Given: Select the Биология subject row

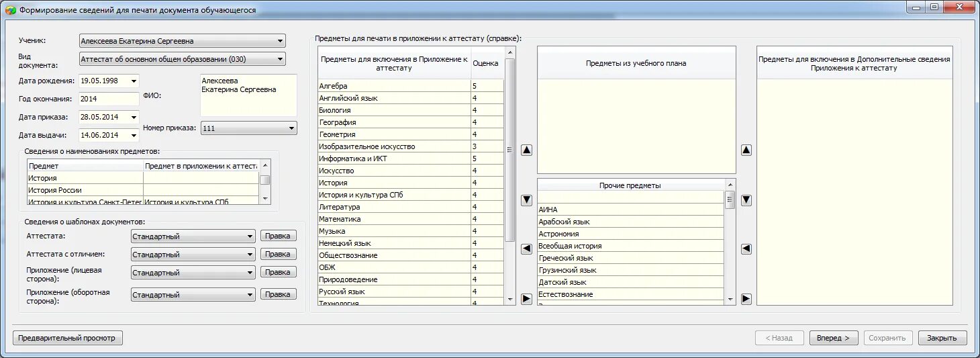Looking at the screenshot, I should click(411, 110).
